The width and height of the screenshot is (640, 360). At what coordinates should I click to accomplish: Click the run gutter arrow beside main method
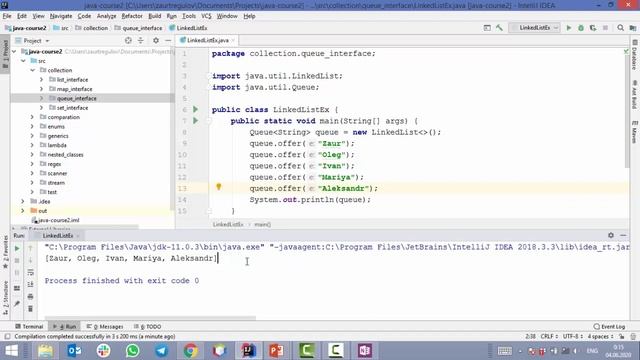click(196, 120)
